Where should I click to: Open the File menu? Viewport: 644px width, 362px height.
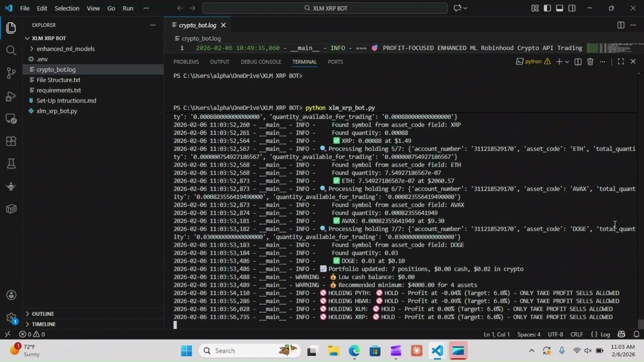(25, 8)
